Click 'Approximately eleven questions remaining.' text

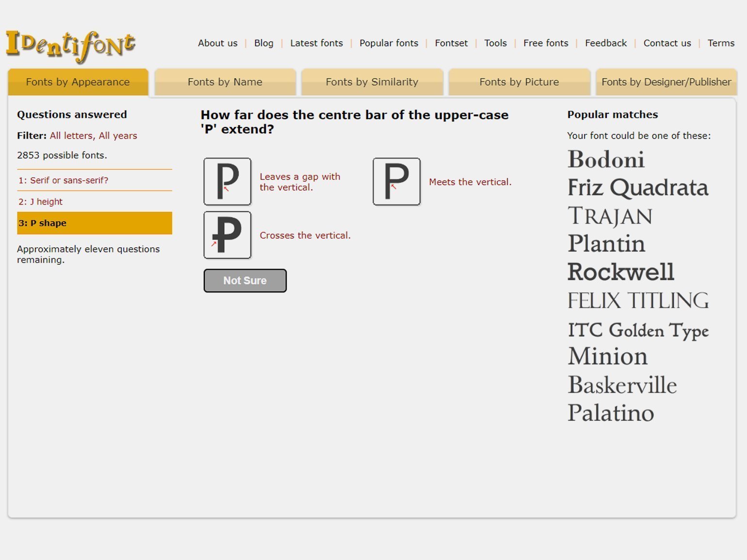pos(88,254)
